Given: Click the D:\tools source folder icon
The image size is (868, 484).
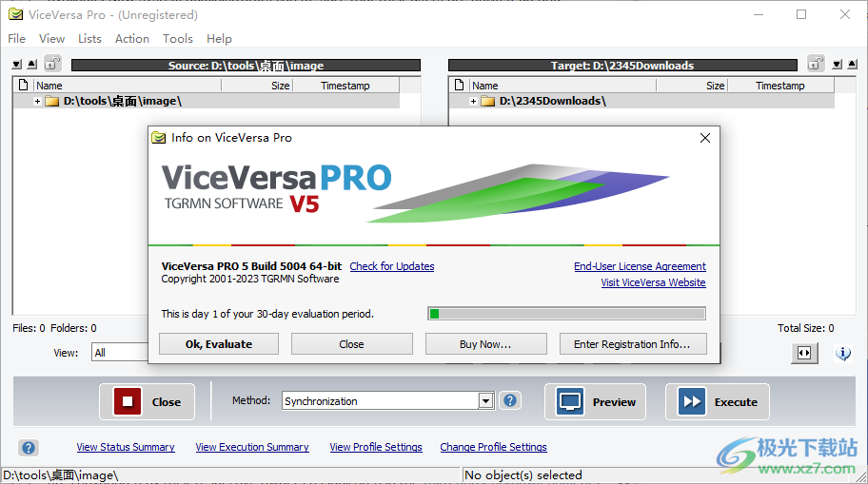Looking at the screenshot, I should (x=52, y=101).
